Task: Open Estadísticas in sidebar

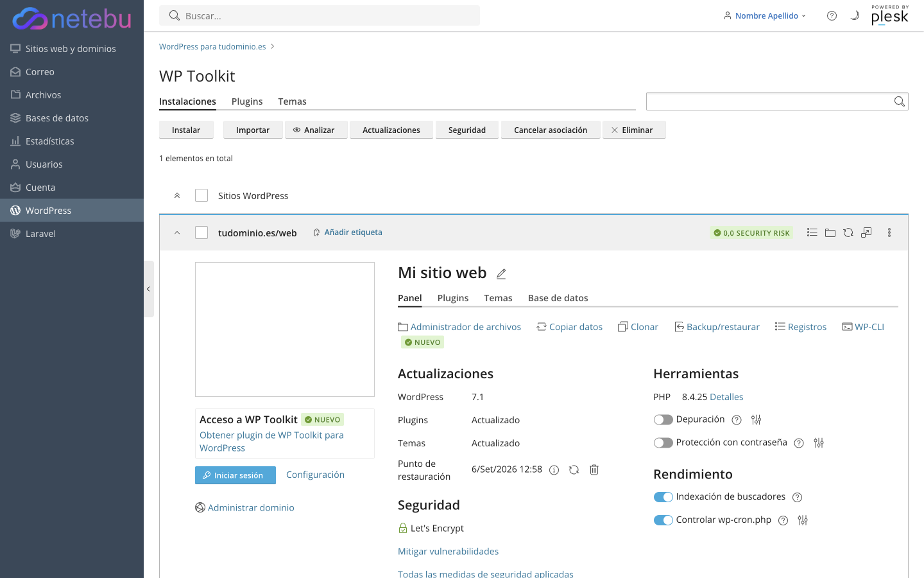Action: click(72, 141)
